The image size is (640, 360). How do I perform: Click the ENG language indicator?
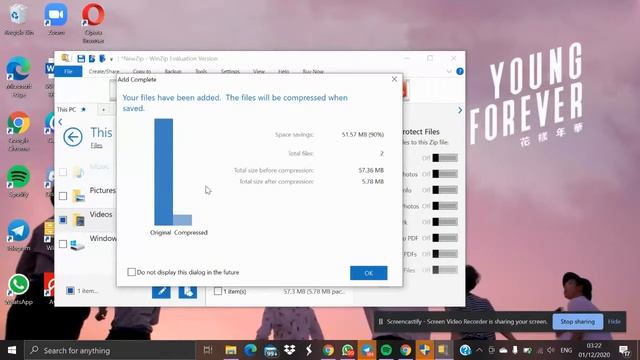click(566, 350)
